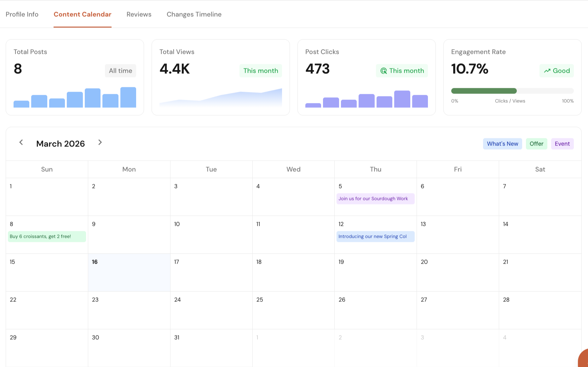Click the All time badge on Total Posts

[x=120, y=71]
